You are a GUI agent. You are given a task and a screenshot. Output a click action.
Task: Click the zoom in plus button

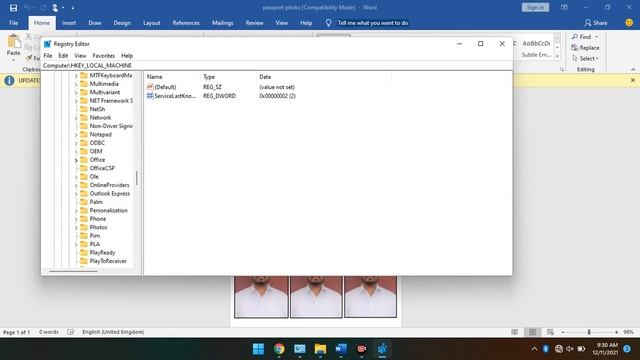[x=616, y=332]
